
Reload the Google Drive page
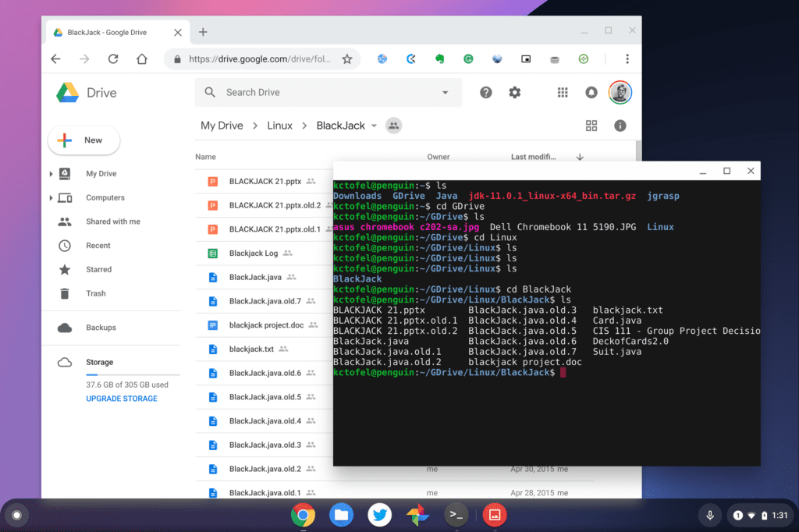pyautogui.click(x=113, y=59)
